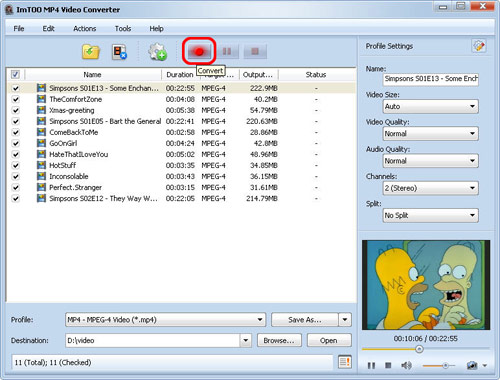Viewport: 500px width, 380px height.
Task: Mute the preview speaker icon
Action: (406, 366)
